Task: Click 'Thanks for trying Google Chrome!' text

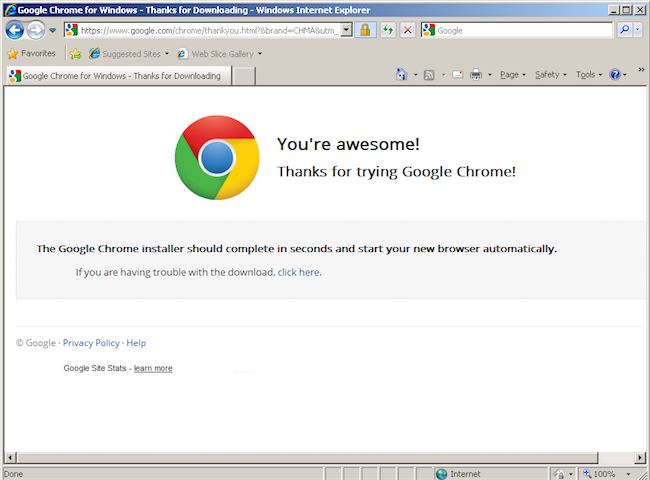Action: pos(396,172)
